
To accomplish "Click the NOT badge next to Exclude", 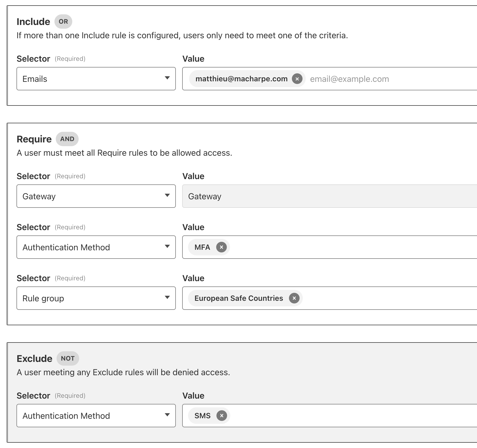I will pyautogui.click(x=68, y=358).
